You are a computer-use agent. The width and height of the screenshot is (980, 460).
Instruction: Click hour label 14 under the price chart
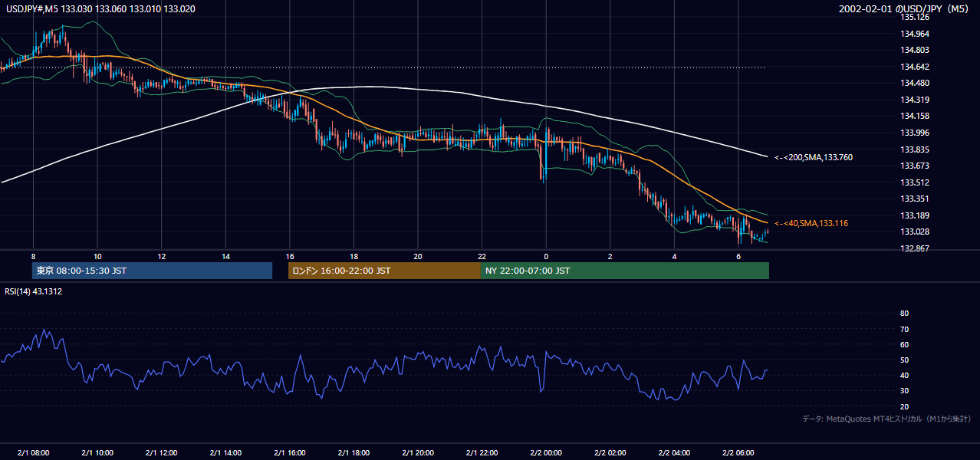tap(225, 256)
